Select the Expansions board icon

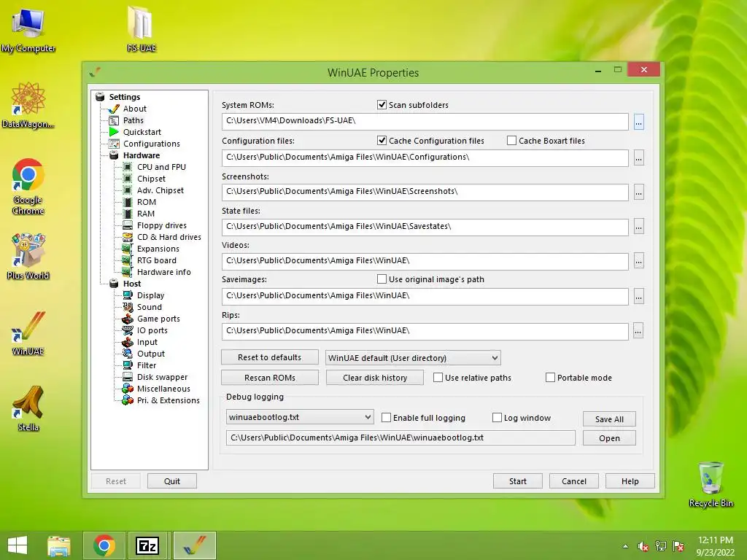(128, 249)
